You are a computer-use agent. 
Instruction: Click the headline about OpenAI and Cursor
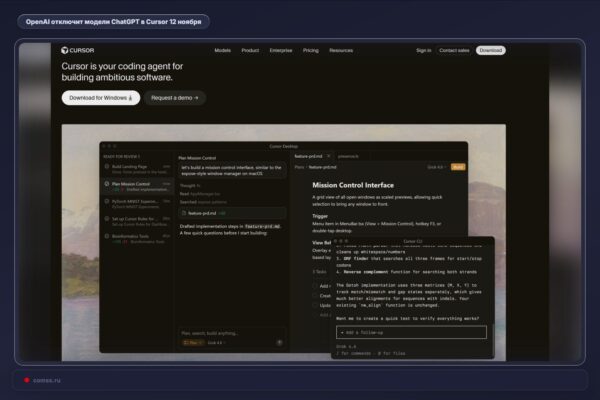113,22
